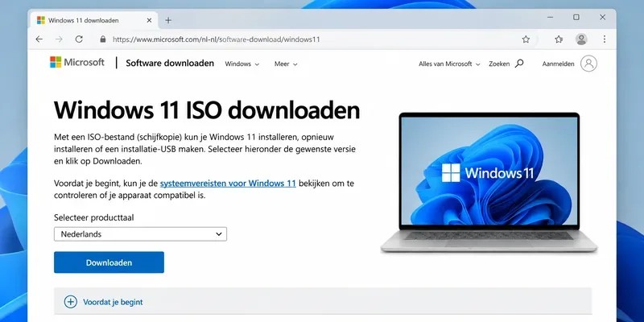Click the Windows 11 laptop image

click(489, 183)
